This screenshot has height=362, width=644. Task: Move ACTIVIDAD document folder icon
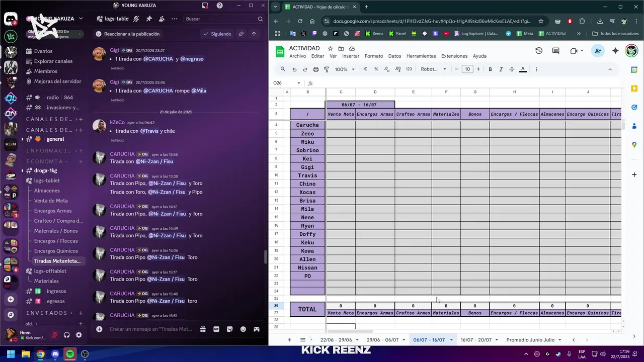pyautogui.click(x=341, y=48)
